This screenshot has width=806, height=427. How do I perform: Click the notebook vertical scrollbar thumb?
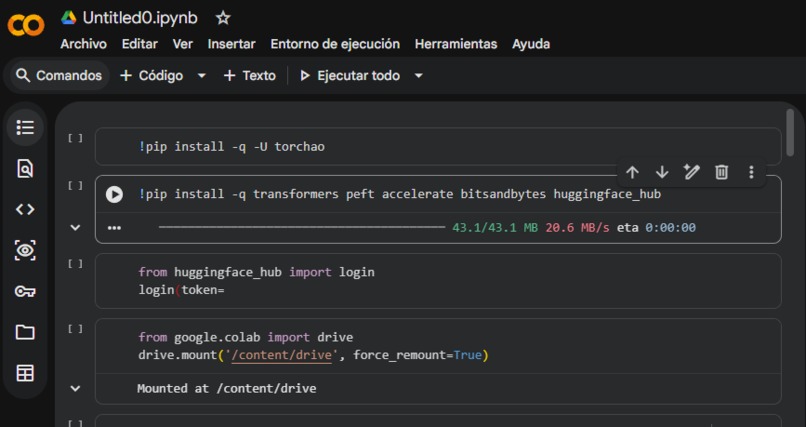click(x=790, y=133)
